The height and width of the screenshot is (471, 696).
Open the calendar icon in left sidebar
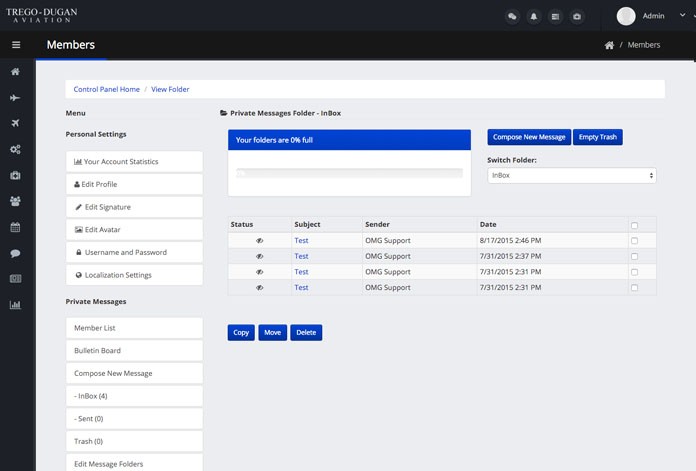click(x=15, y=227)
